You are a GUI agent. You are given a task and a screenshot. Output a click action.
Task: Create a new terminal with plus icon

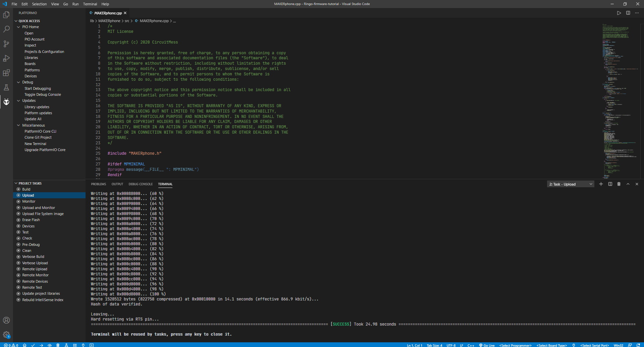pyautogui.click(x=601, y=184)
